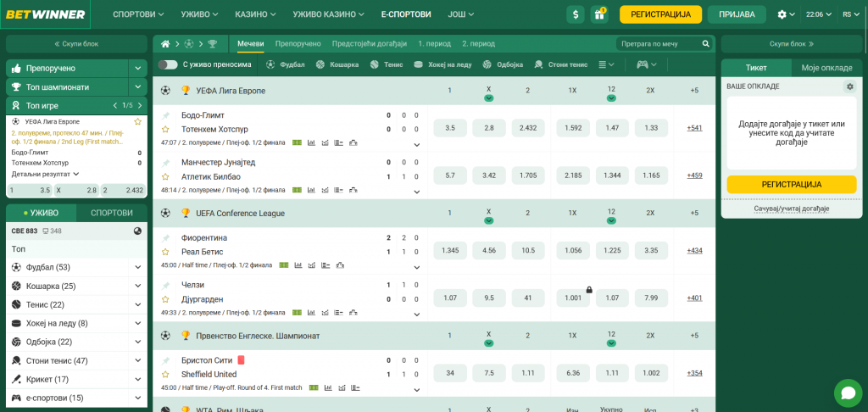This screenshot has height=412, width=868.
Task: Go to next Топ игре slide arrow
Action: pos(140,105)
